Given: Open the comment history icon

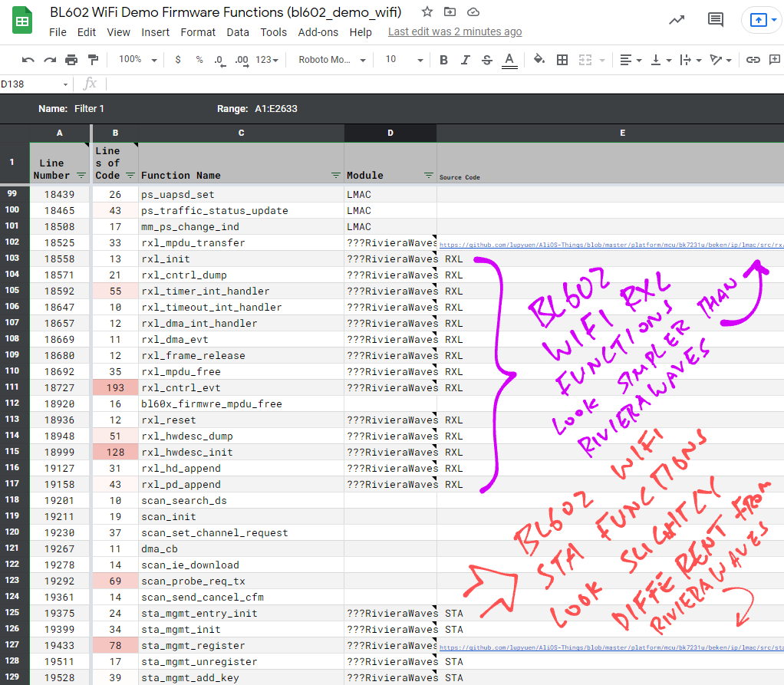Looking at the screenshot, I should point(715,21).
